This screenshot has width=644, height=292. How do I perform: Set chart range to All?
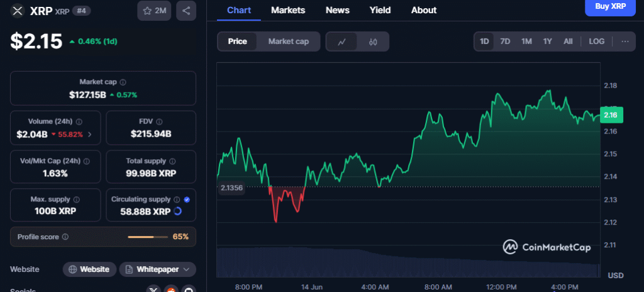568,42
